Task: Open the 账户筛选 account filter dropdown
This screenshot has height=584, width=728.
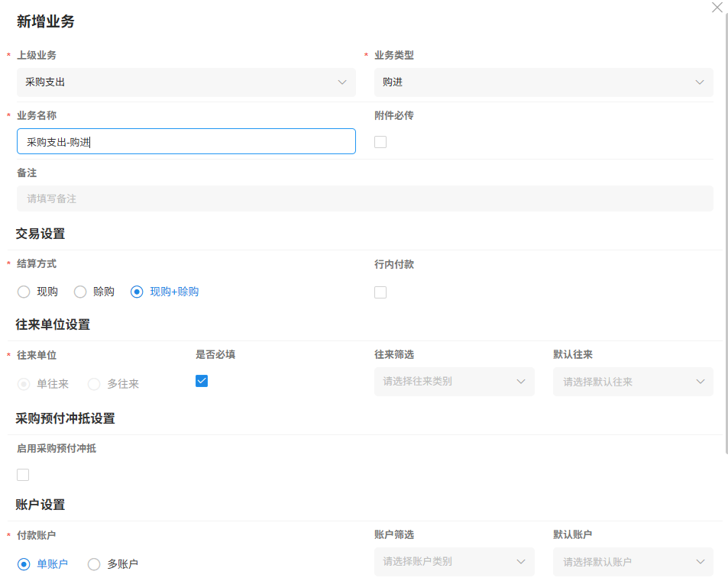Action: pos(454,561)
